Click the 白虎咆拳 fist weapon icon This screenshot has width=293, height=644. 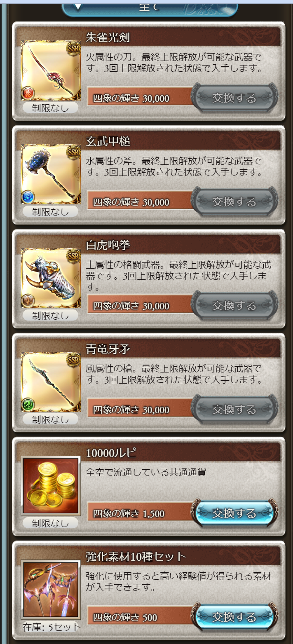point(51,278)
